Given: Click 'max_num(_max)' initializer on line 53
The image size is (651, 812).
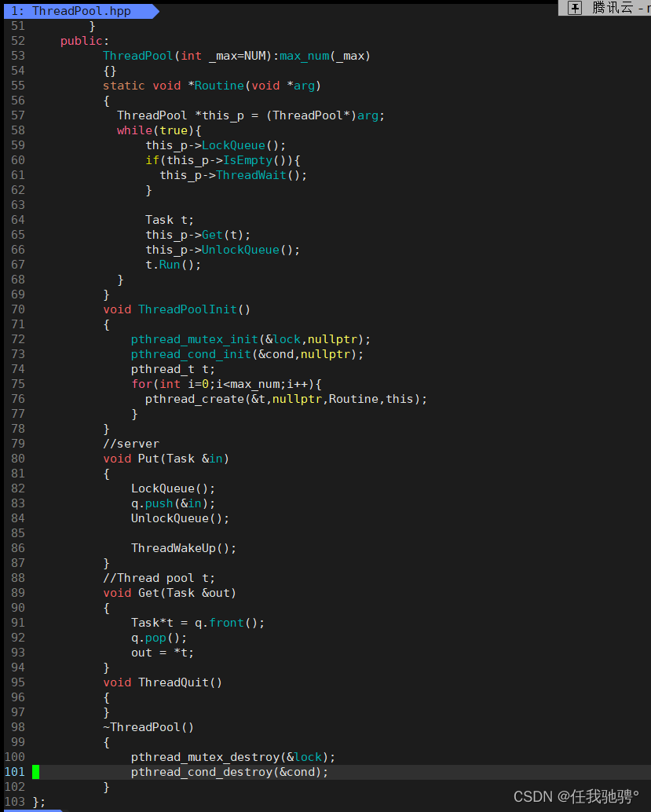Looking at the screenshot, I should 325,56.
